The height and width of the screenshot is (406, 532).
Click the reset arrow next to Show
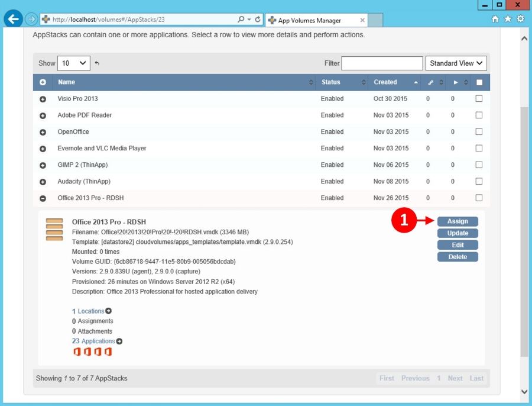point(97,63)
